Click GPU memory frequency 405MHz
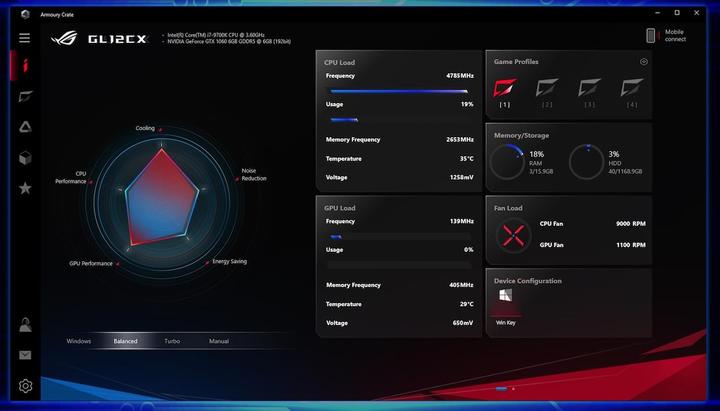 461,285
